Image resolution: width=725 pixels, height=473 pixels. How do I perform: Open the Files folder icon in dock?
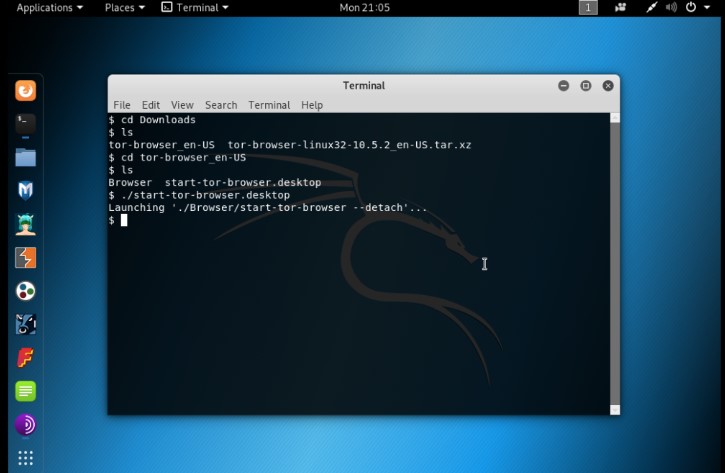[x=25, y=157]
